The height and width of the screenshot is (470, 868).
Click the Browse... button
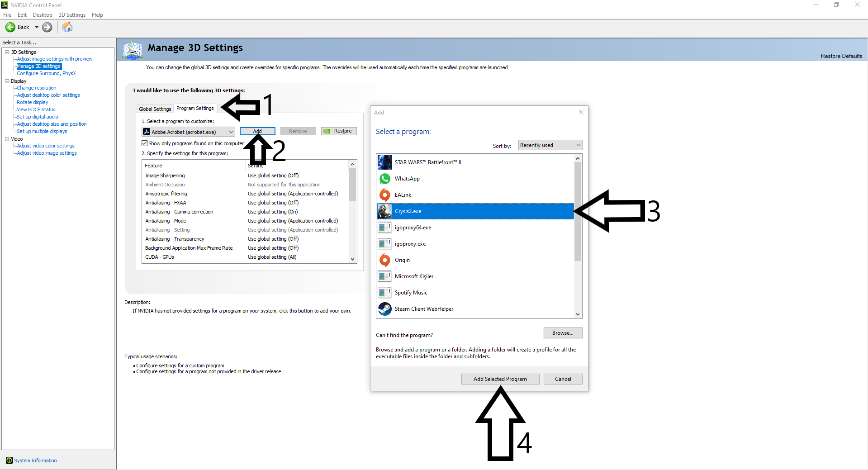[563, 333]
